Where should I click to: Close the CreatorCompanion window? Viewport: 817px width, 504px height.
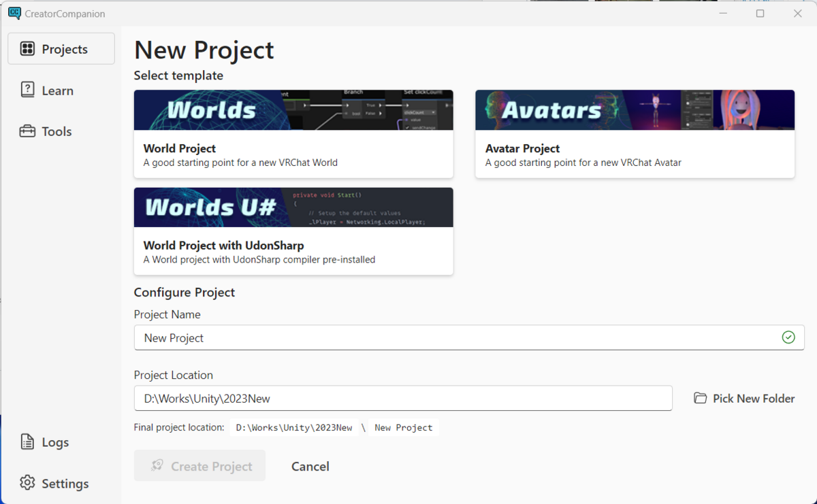798,14
